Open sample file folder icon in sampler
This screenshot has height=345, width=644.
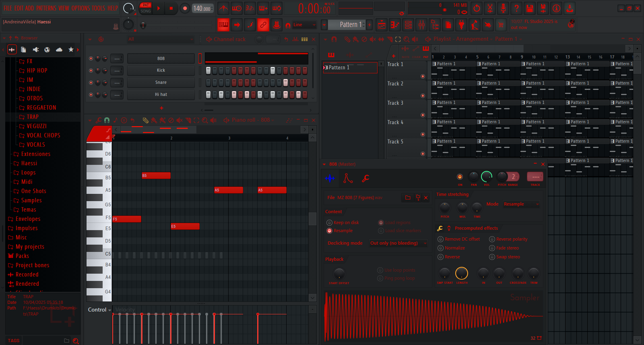408,197
